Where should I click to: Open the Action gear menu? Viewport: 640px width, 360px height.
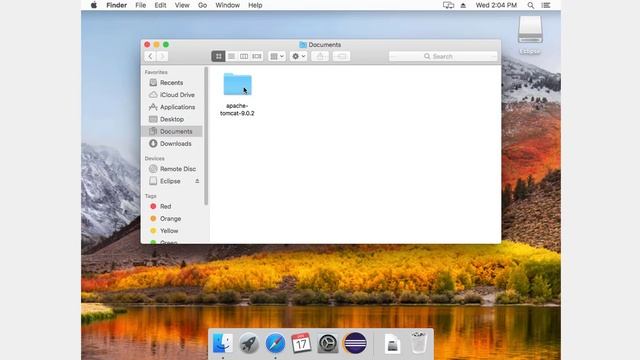[298, 56]
